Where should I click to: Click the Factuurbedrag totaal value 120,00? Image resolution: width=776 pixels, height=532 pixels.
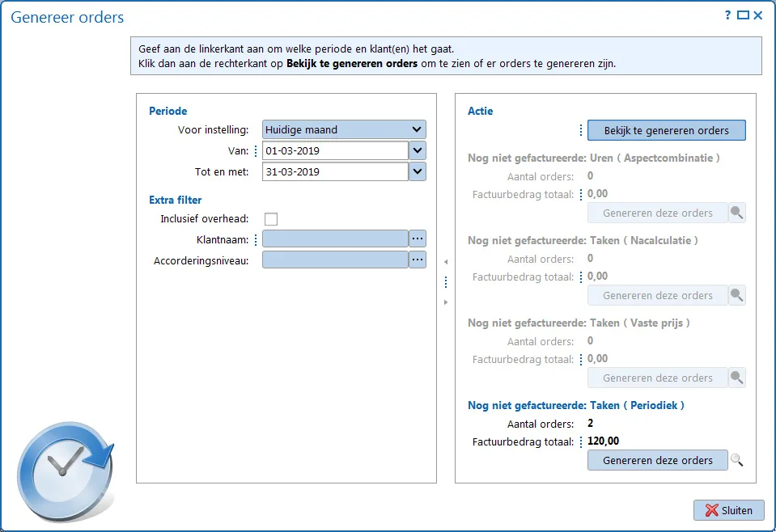pos(603,441)
